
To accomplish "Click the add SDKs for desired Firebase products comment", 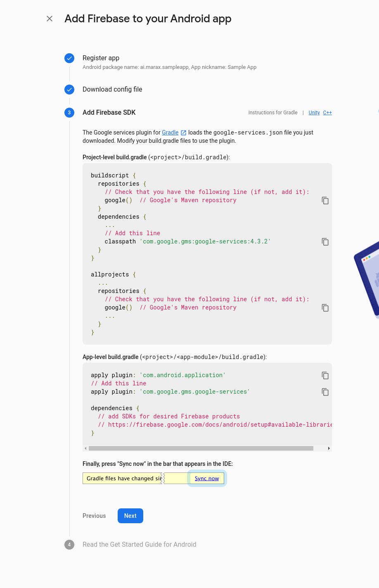I will coord(169,416).
